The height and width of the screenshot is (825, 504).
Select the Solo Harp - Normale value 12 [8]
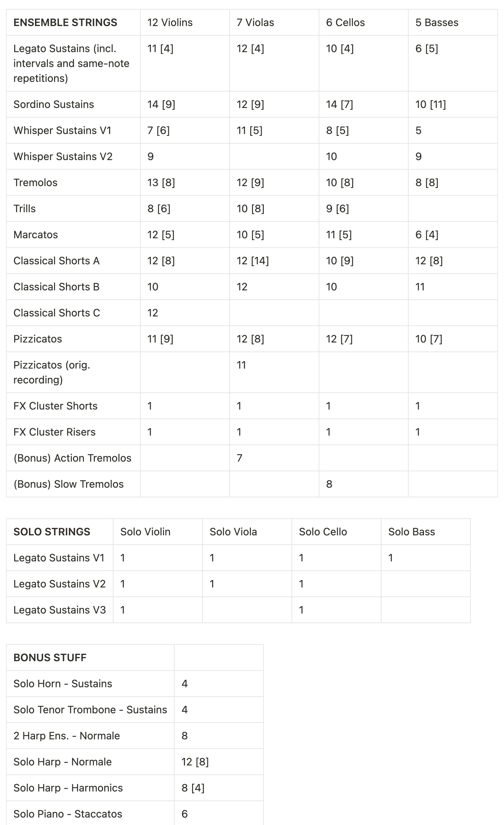(195, 762)
